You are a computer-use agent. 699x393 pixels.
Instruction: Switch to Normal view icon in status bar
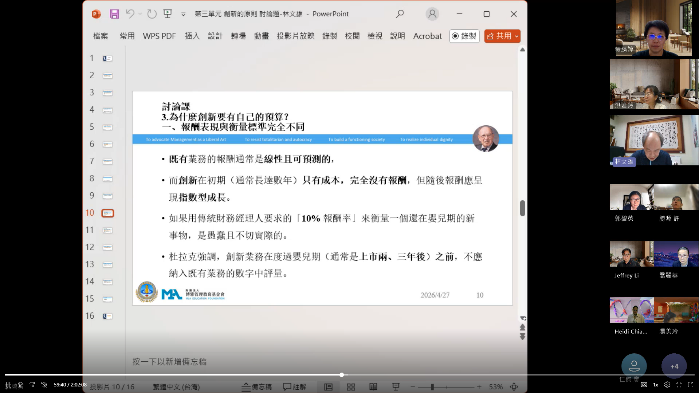(x=328, y=387)
